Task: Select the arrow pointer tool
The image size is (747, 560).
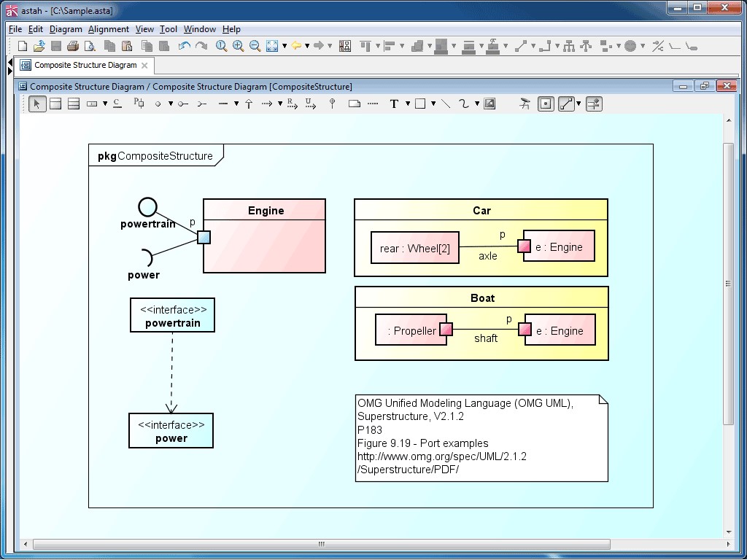Action: (x=36, y=104)
